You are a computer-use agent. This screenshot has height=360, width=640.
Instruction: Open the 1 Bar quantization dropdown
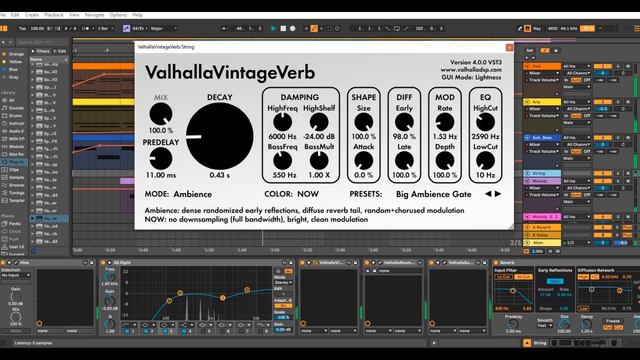tap(105, 29)
